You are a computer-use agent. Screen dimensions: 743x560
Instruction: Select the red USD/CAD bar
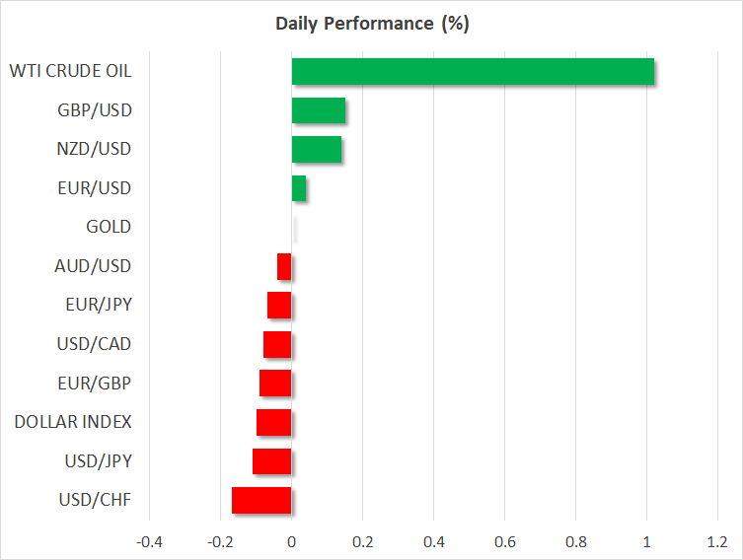coord(277,344)
